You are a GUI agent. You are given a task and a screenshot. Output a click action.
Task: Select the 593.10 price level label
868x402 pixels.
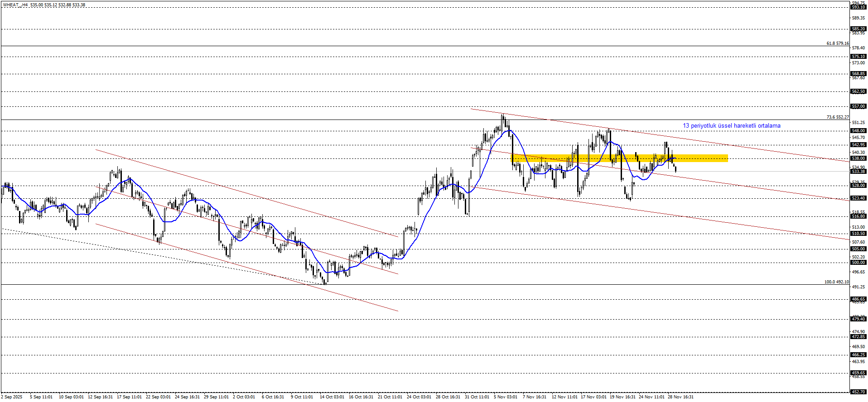858,7
